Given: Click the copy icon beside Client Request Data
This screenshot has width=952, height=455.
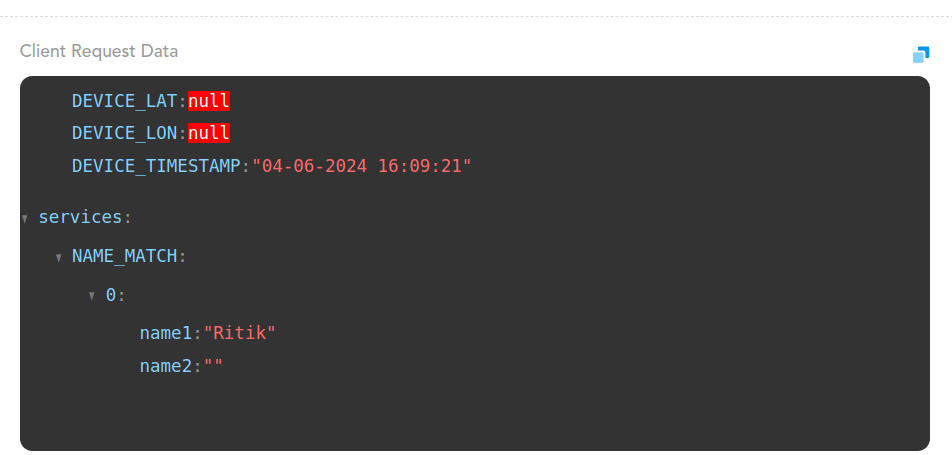Looking at the screenshot, I should click(921, 54).
